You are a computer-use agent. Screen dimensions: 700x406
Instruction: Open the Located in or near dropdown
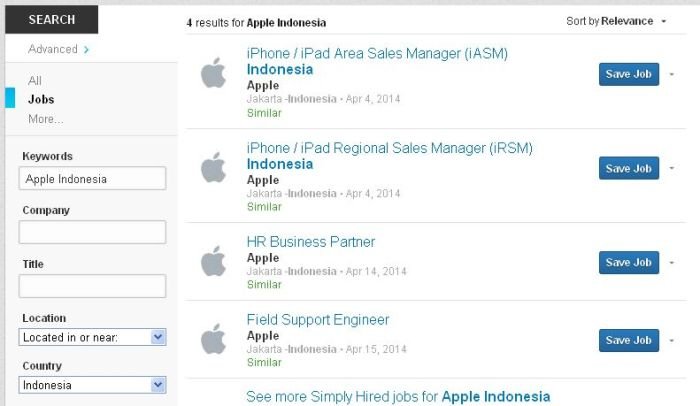(x=92, y=337)
